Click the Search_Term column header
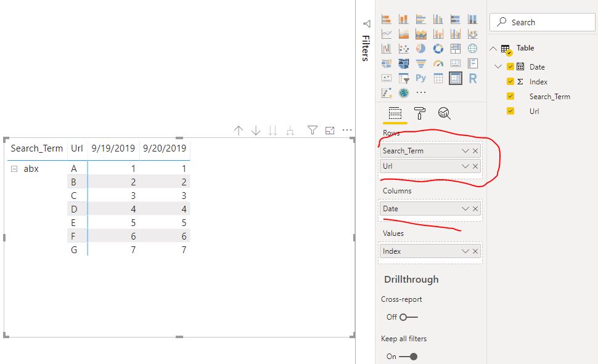 pos(36,148)
